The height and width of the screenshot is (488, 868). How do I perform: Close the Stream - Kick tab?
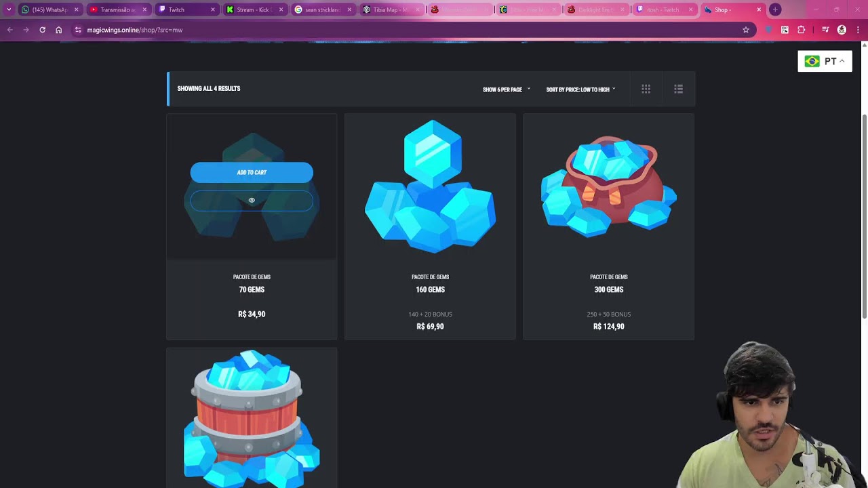pos(281,9)
